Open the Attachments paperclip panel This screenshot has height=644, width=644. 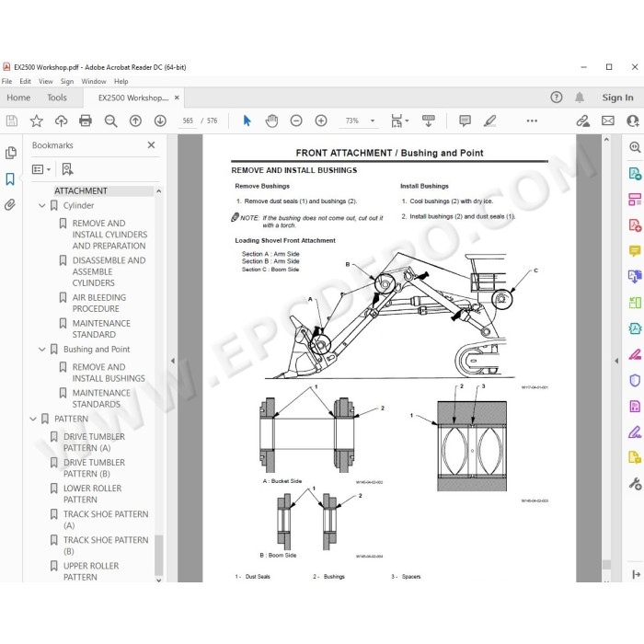click(x=10, y=204)
